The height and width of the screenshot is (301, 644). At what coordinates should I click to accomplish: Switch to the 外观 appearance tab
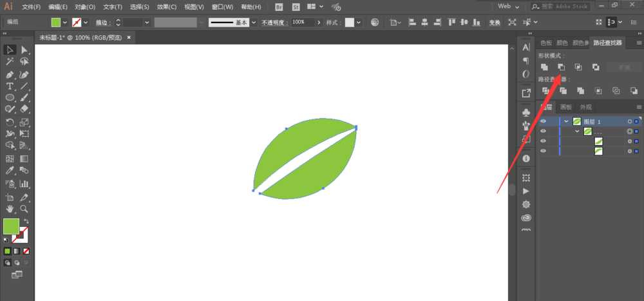click(586, 107)
